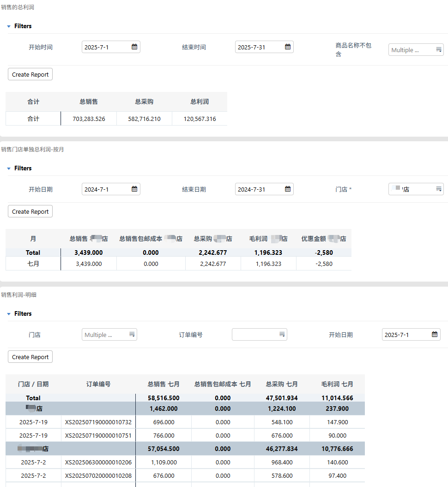Open the 订单编号 dropdown field
The height and width of the screenshot is (487, 448).
260,335
